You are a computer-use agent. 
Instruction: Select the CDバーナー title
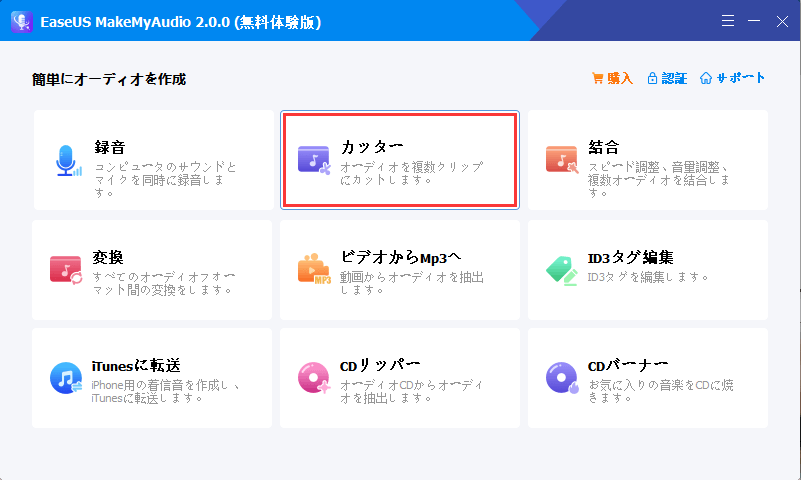point(628,366)
